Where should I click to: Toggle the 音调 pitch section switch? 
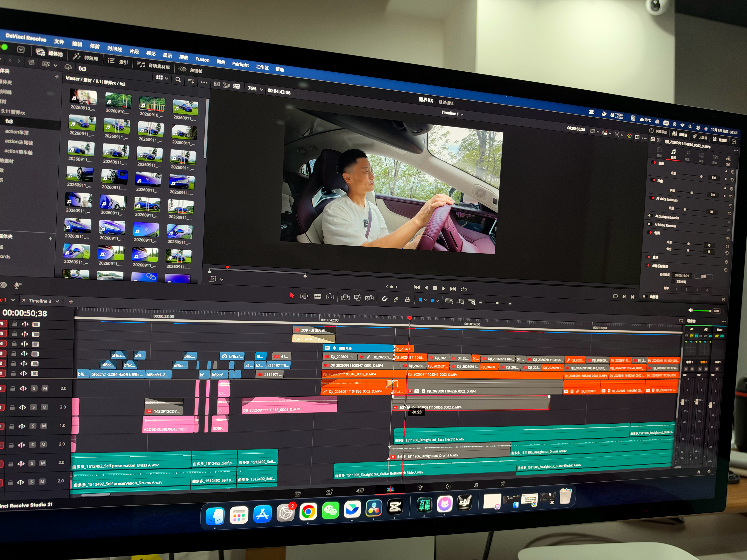click(650, 232)
